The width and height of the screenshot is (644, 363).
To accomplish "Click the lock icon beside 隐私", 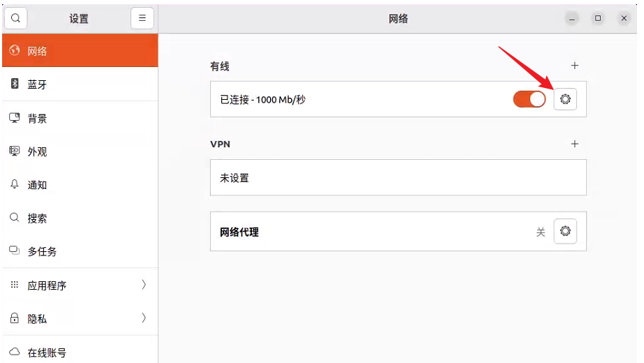I will tap(15, 318).
